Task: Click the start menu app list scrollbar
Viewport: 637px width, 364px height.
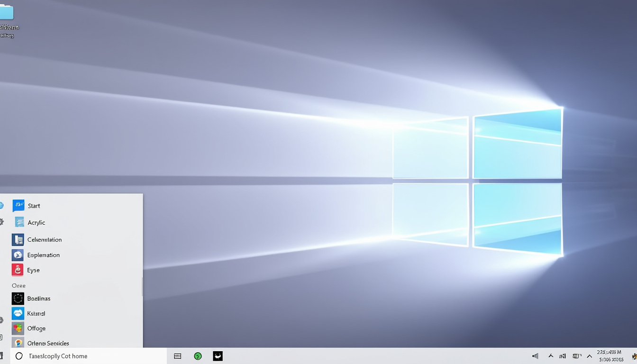Action: [142, 287]
